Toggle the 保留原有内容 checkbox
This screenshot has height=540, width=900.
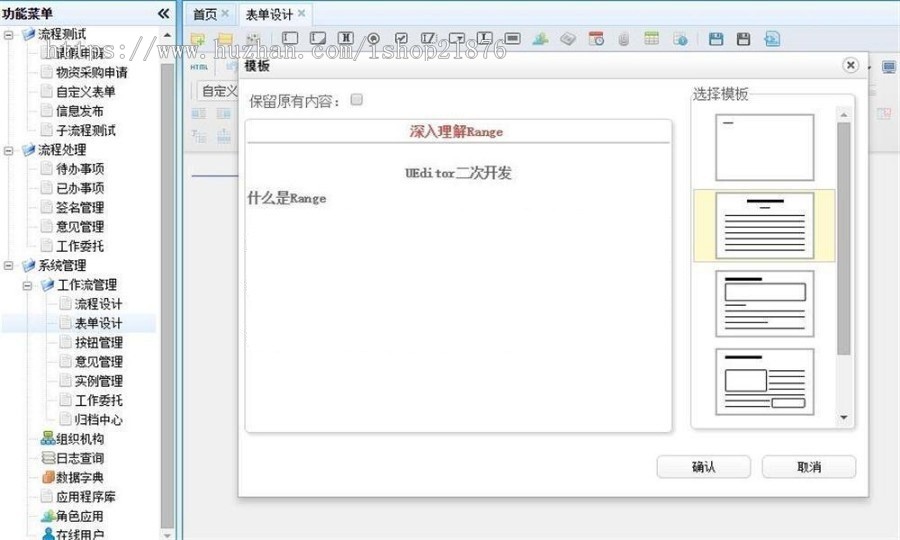point(356,100)
